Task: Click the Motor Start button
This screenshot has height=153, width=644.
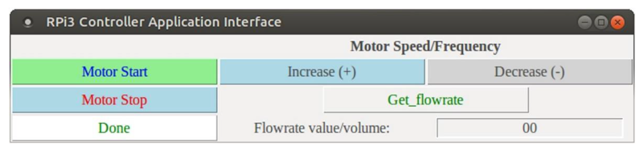Action: 114,72
